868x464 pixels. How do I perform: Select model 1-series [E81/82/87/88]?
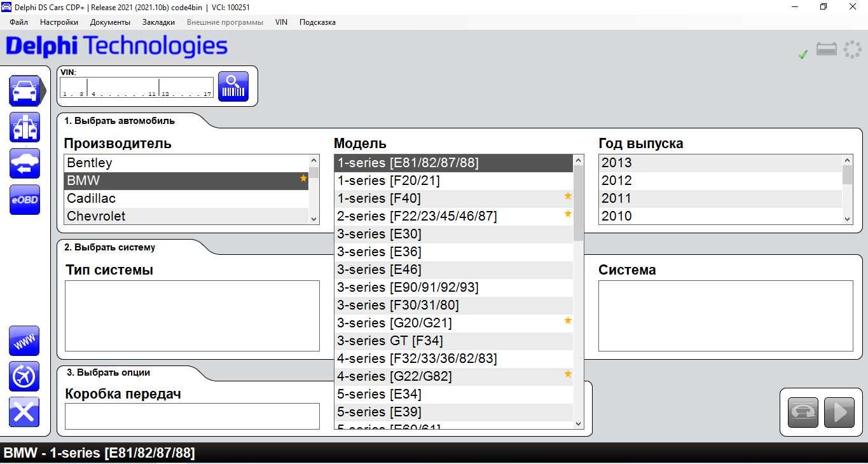pyautogui.click(x=453, y=163)
